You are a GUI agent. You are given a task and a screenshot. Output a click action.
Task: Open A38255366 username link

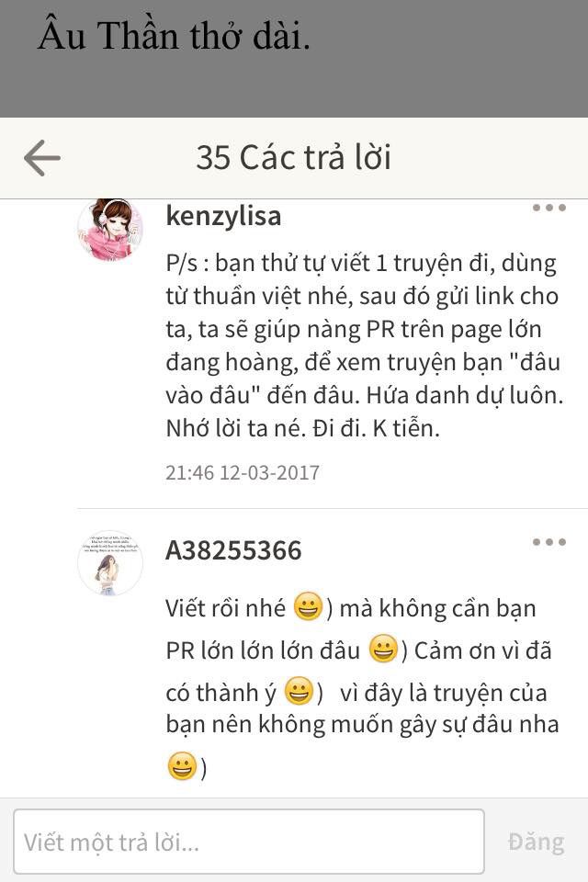233,550
